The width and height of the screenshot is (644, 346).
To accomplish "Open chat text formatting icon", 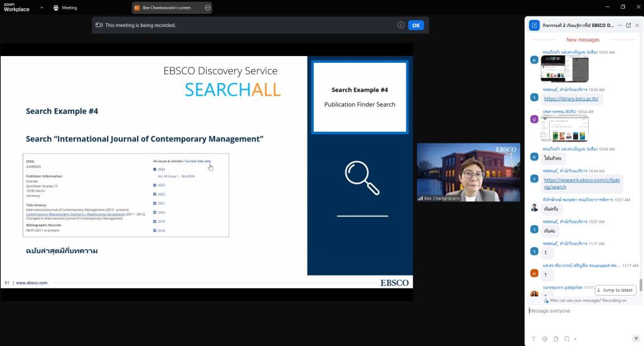I will (x=533, y=339).
